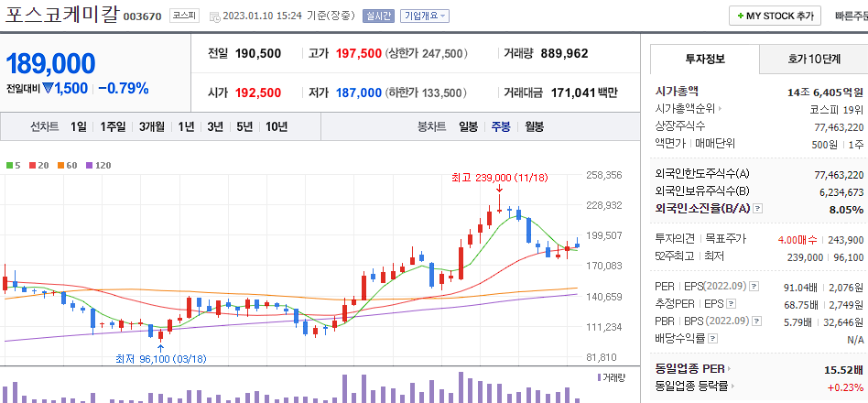
Task: Open the 시가총액순위 ranking link
Action: [x=685, y=108]
